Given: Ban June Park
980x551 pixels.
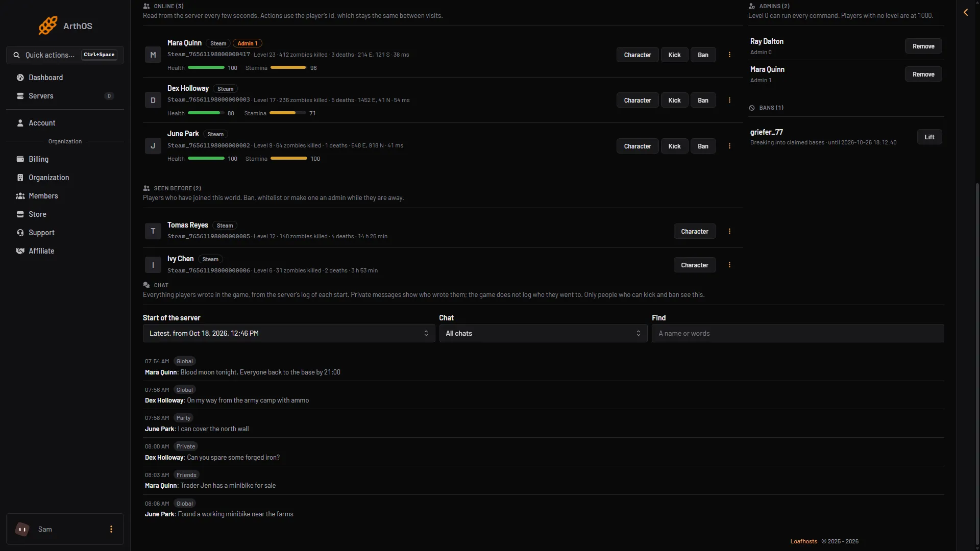Looking at the screenshot, I should point(703,146).
